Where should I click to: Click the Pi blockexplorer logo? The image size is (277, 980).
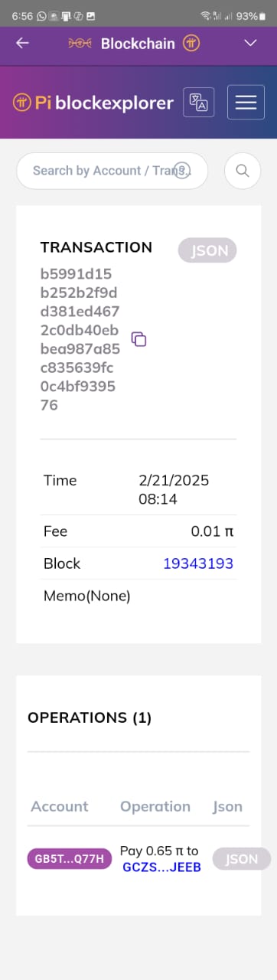(93, 102)
